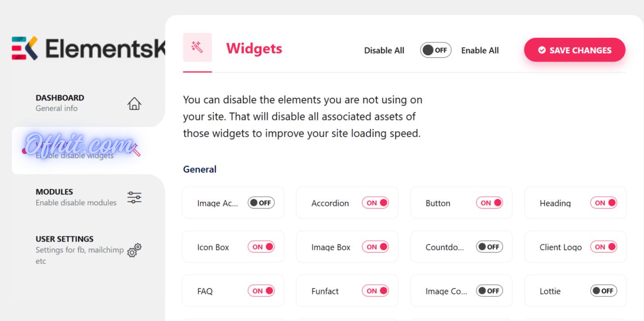
Task: Click the Dashboard home icon
Action: click(x=134, y=104)
